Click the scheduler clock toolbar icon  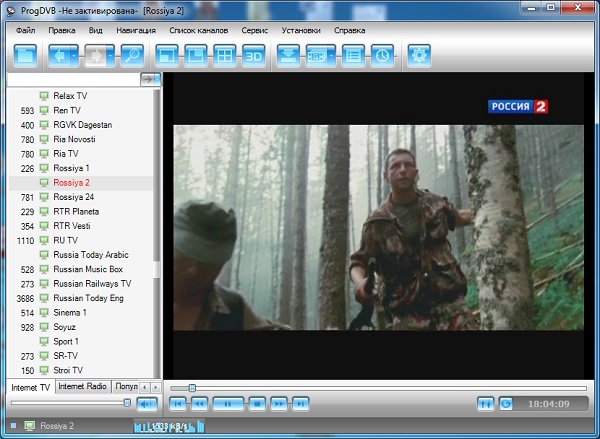coord(383,55)
